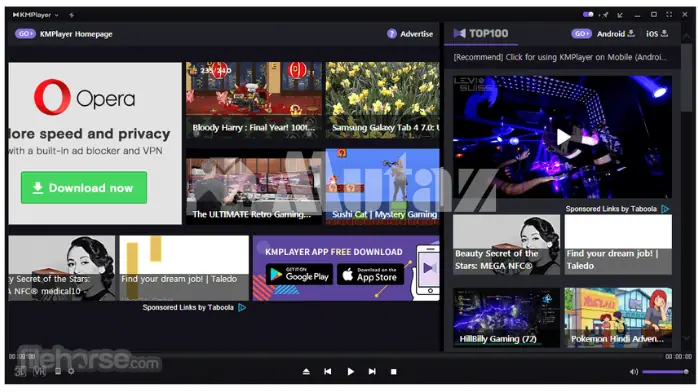Open the Bloody Harry Final Year video thumbnail
The image size is (698, 392).
[254, 100]
